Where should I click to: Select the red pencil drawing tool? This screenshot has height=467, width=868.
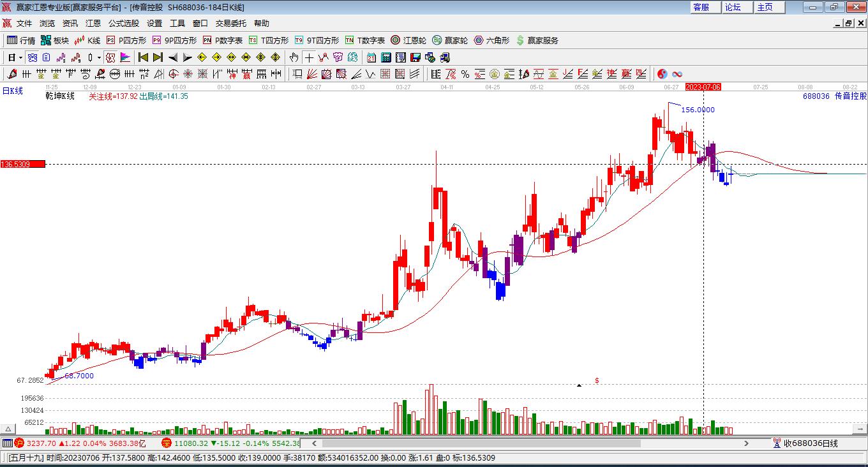tap(11, 74)
